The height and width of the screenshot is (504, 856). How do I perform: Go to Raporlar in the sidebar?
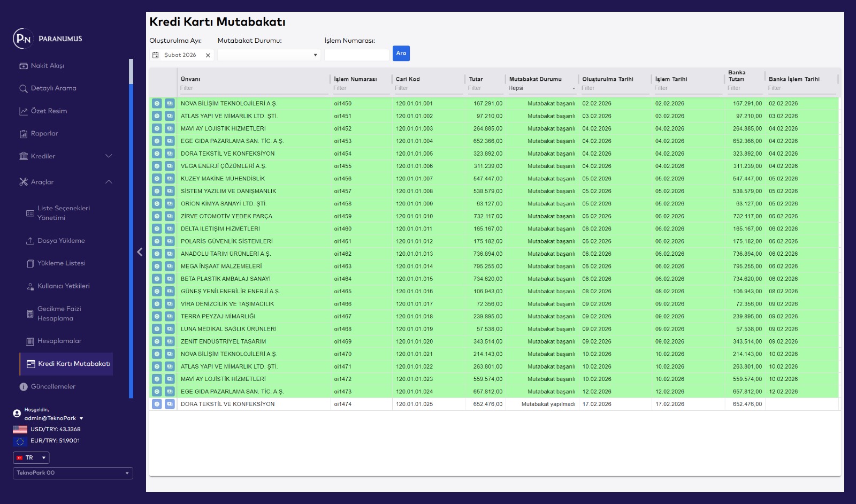[44, 134]
